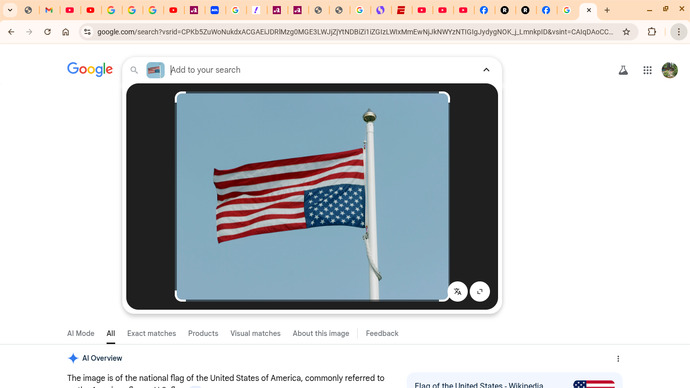Image resolution: width=690 pixels, height=388 pixels.
Task: Translate text in image button
Action: [x=458, y=291]
